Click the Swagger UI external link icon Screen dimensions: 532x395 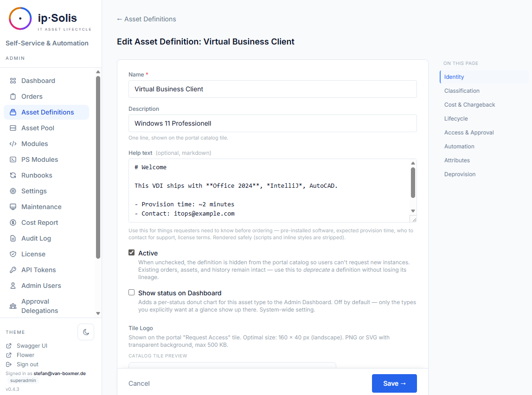point(9,346)
